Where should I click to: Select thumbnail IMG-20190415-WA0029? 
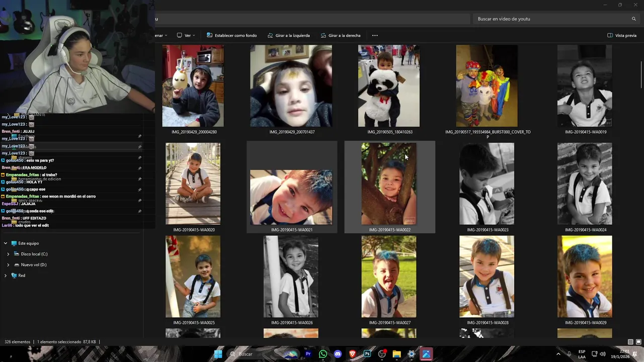(585, 277)
